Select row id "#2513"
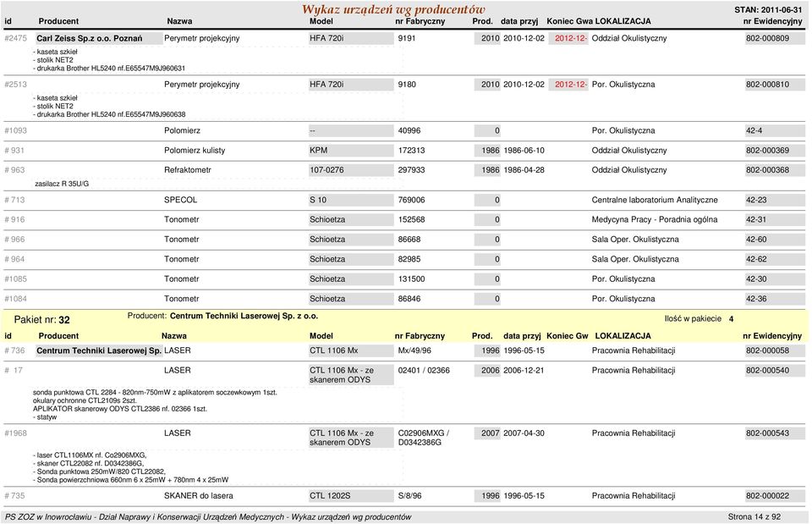This screenshot has width=812, height=524. (15, 85)
